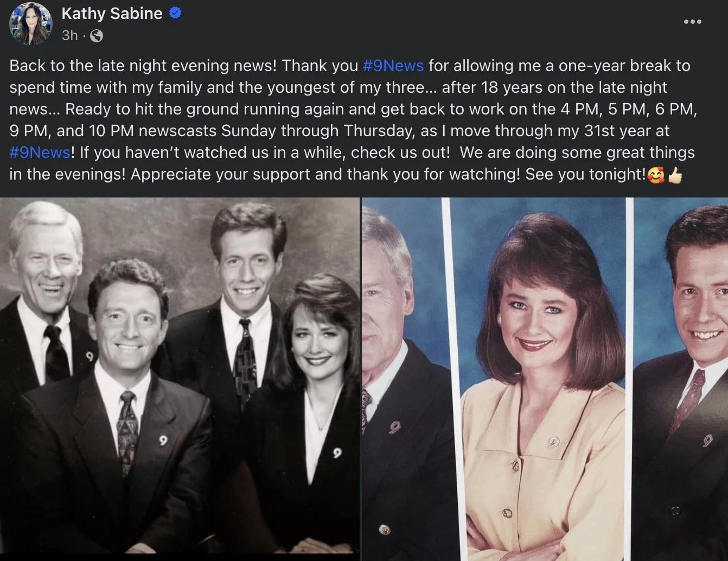Open the #9News hashtag after "Thank you"

[393, 66]
